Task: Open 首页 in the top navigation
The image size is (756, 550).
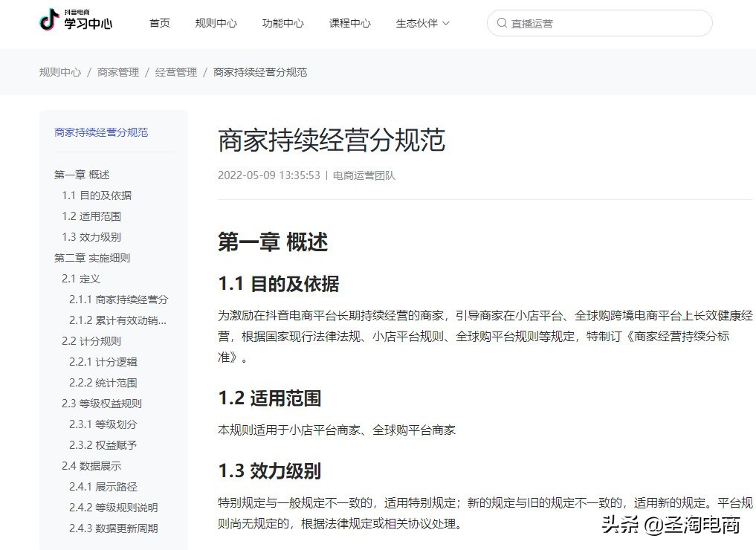Action: [160, 23]
